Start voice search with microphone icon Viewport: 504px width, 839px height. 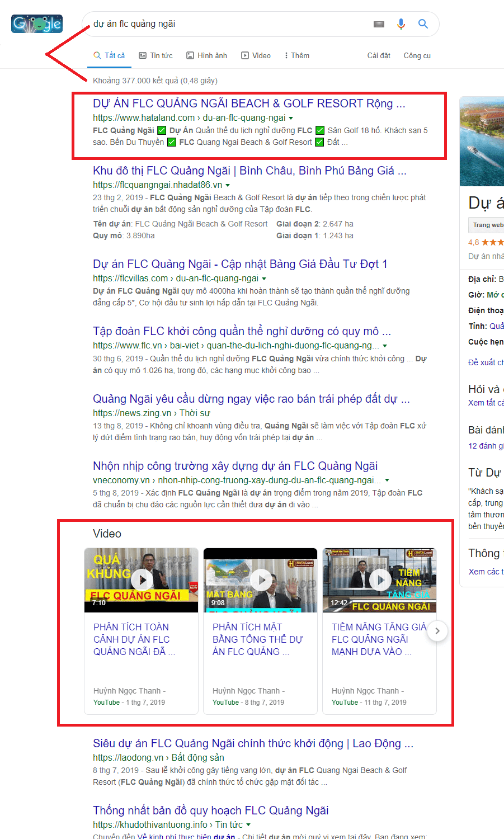pyautogui.click(x=401, y=24)
